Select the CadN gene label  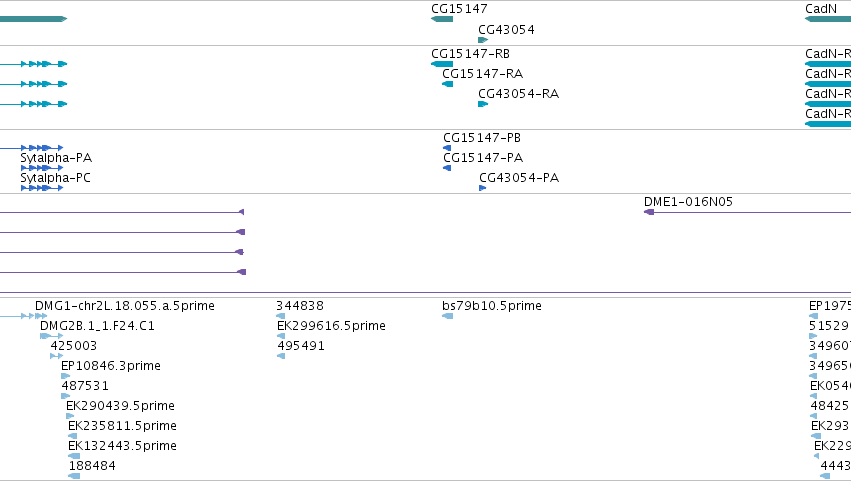pyautogui.click(x=821, y=9)
